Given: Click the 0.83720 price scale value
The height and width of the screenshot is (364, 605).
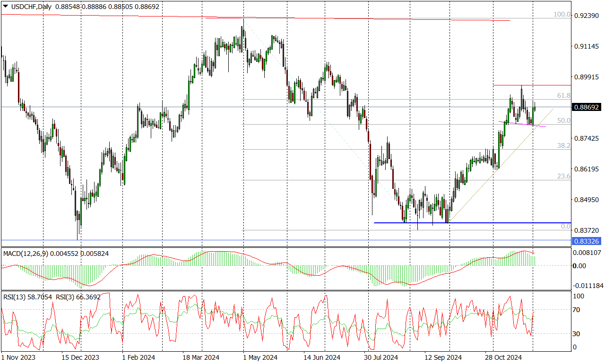Looking at the screenshot, I should (587, 230).
